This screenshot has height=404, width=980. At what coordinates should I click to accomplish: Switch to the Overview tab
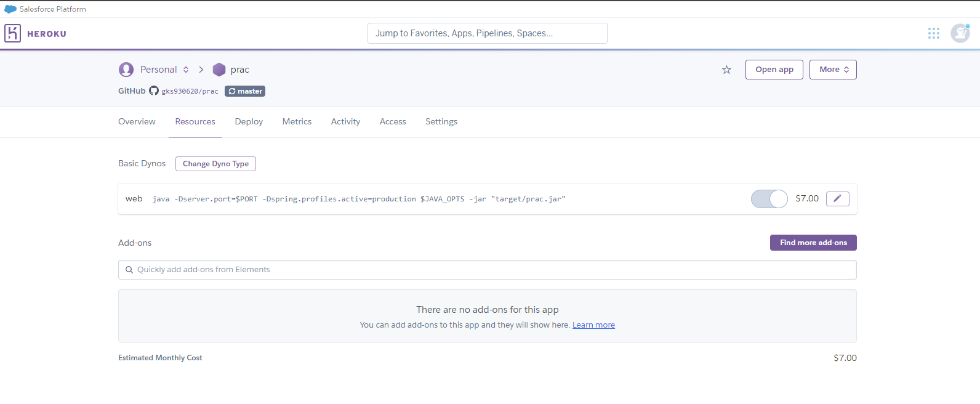tap(137, 122)
